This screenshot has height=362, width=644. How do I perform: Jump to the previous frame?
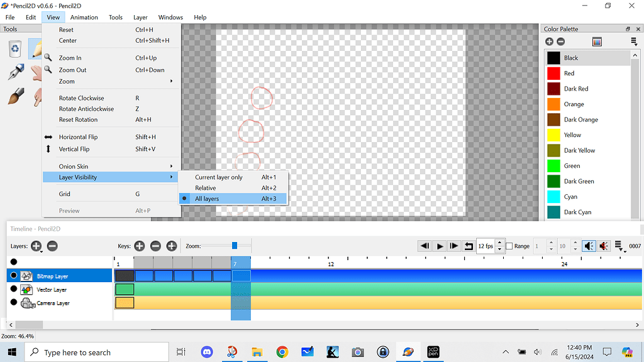click(425, 246)
